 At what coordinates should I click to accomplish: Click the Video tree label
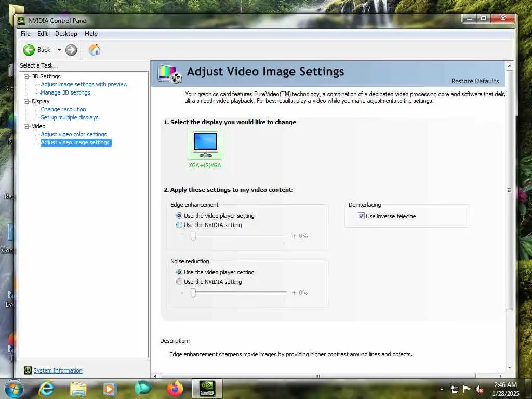38,126
